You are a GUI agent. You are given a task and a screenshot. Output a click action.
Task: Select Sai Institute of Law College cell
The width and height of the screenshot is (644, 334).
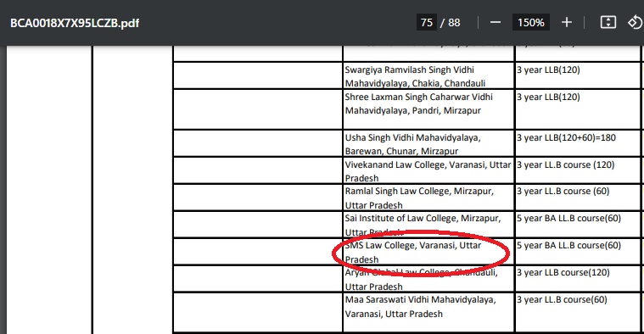pyautogui.click(x=428, y=225)
